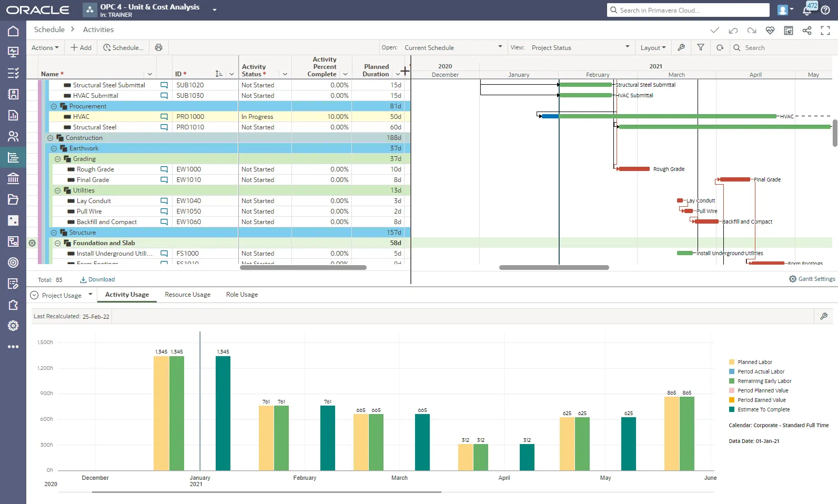Viewport: 838px width, 504px height.
Task: Collapse the Earthwork group row
Action: 54,148
